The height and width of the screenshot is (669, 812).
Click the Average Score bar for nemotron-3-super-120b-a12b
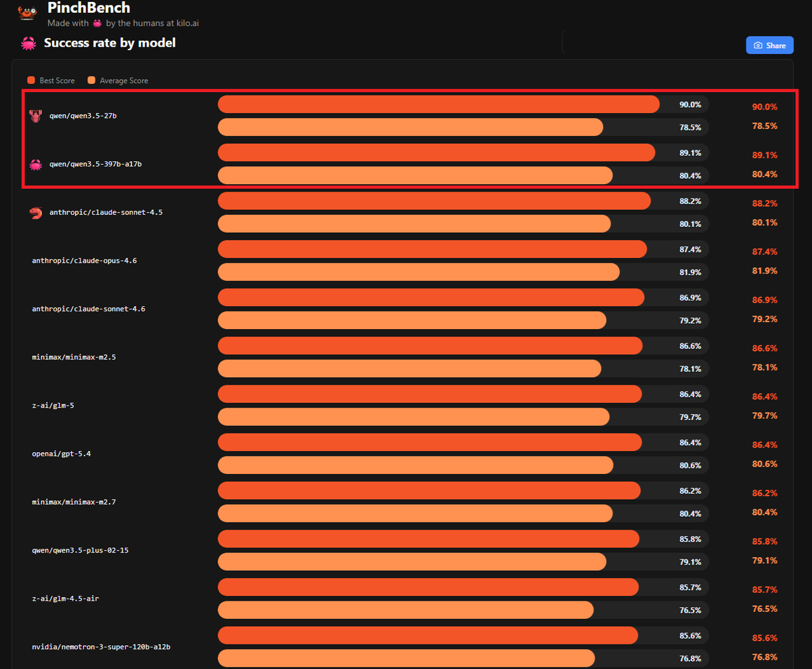pos(407,658)
